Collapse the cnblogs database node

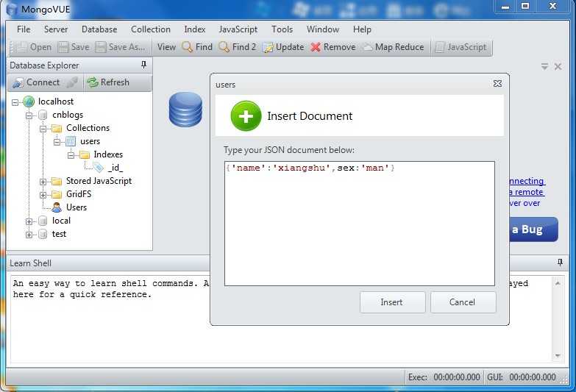coord(29,115)
